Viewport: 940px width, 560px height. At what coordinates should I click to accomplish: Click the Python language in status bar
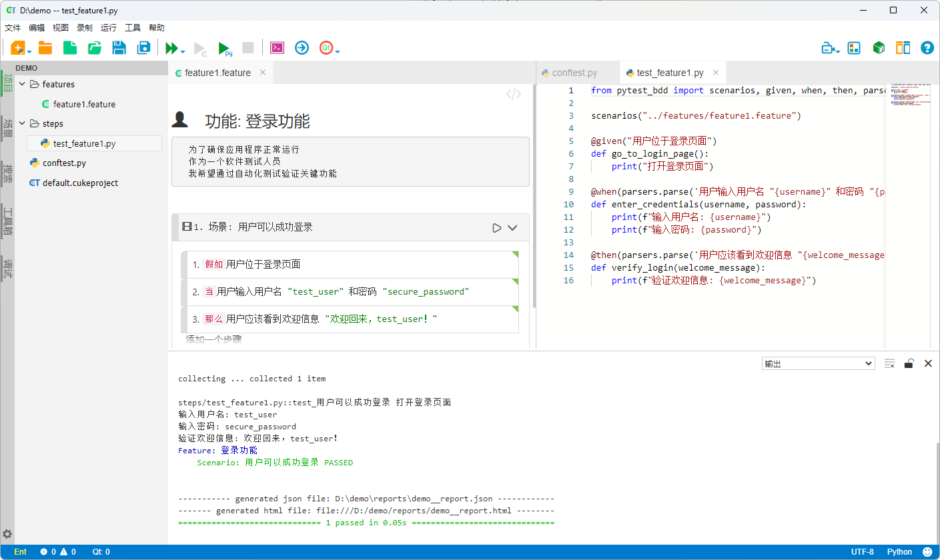click(x=899, y=552)
